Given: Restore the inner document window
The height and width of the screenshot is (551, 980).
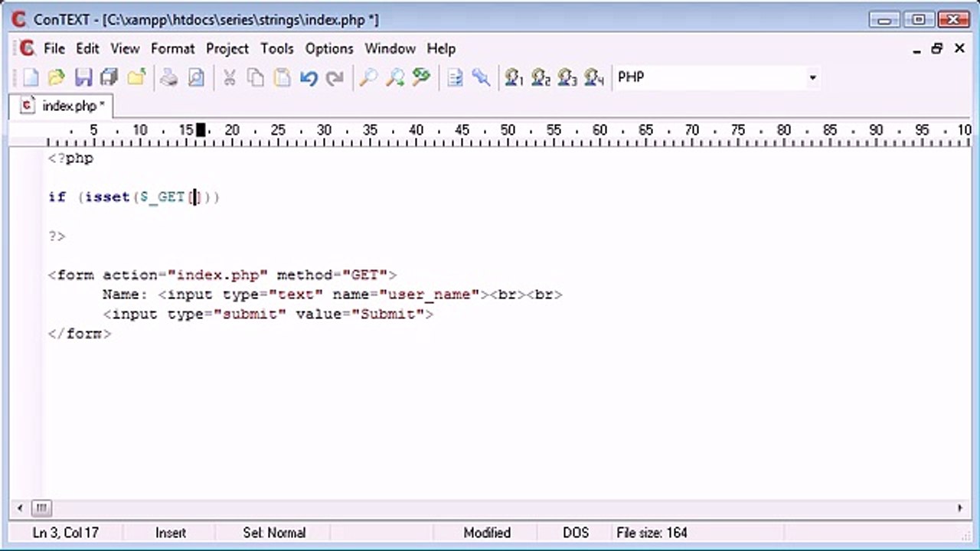Looking at the screenshot, I should (937, 48).
